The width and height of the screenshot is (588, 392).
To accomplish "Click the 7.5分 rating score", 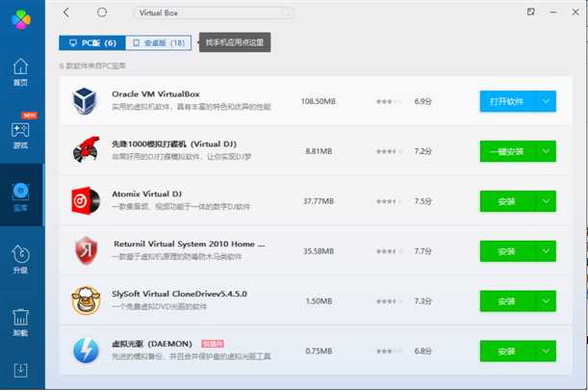I will pos(423,201).
